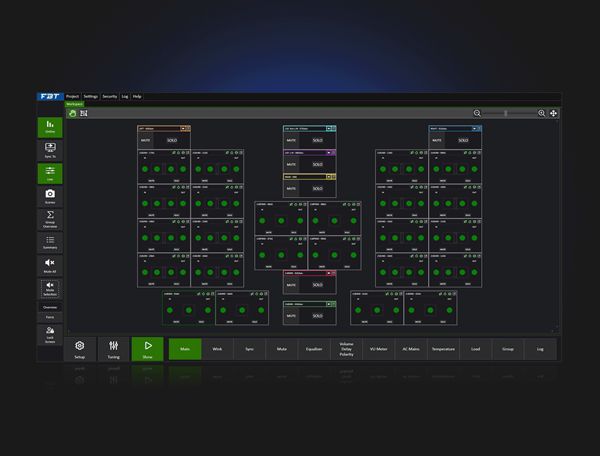This screenshot has height=456, width=600.
Task: Click the workspace zoom slider
Action: [x=510, y=113]
